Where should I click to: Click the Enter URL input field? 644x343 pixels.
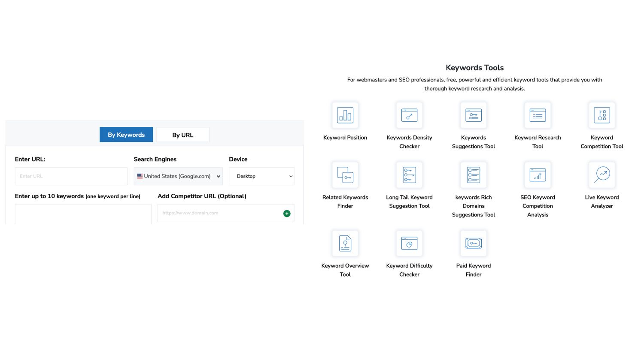(x=71, y=176)
